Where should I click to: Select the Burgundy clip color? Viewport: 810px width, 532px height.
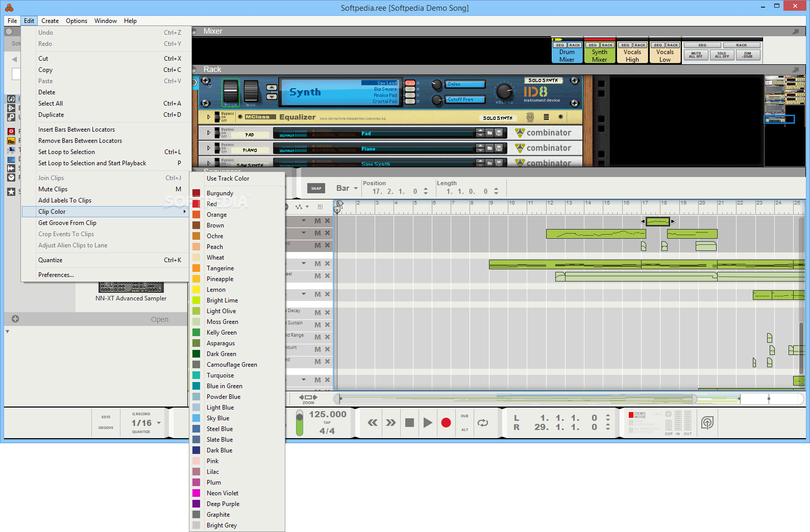click(x=237, y=193)
